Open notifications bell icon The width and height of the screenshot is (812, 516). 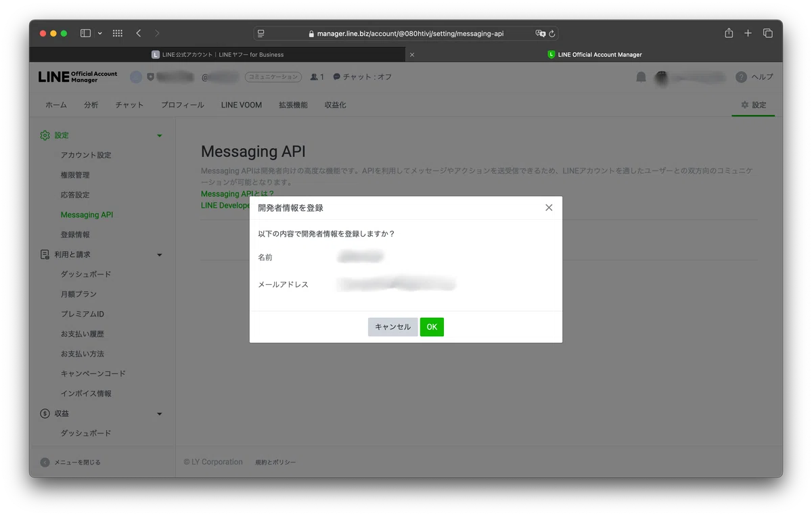[x=641, y=77]
